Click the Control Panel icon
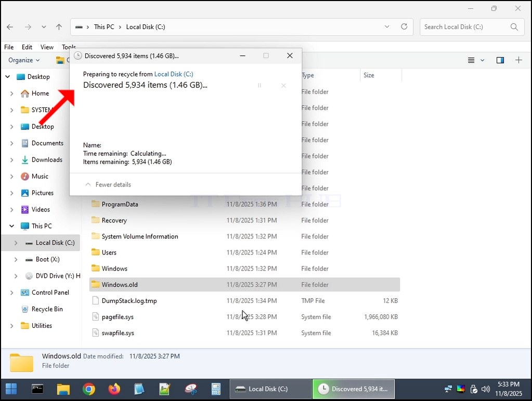The image size is (532, 401). [x=25, y=292]
